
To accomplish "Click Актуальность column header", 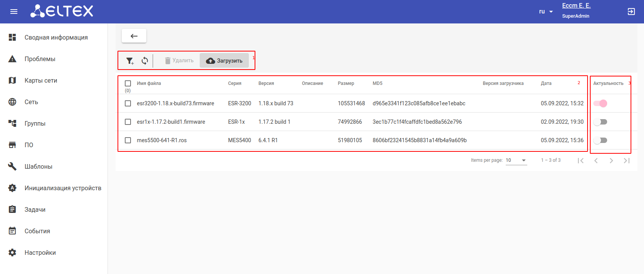I will 608,83.
